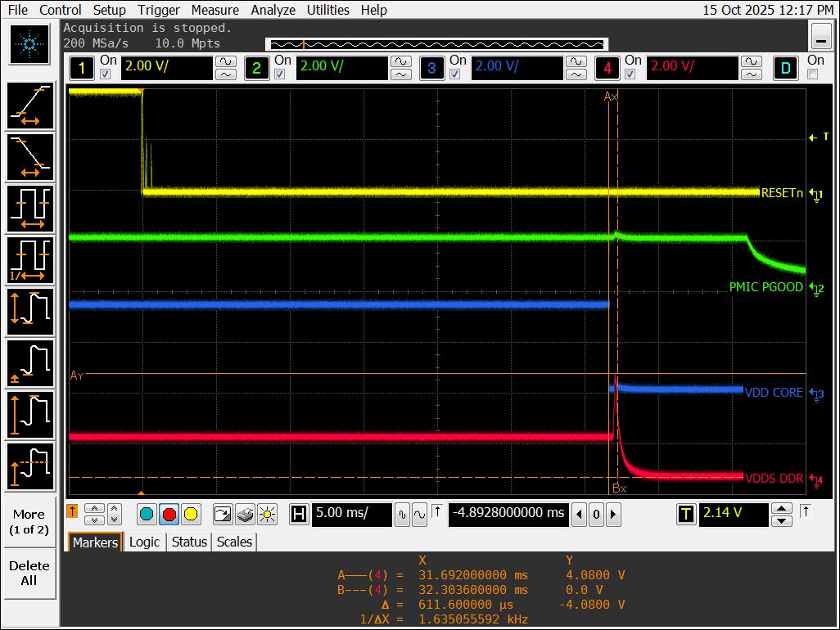Increase channel 2 vertical scale

point(401,61)
